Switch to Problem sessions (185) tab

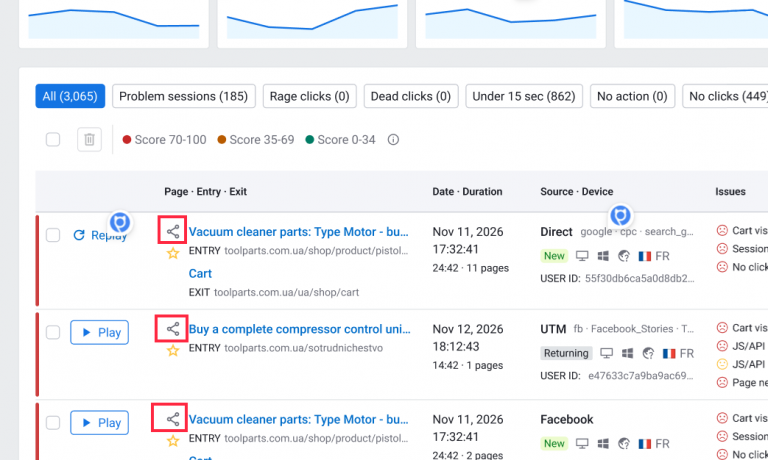coord(184,96)
